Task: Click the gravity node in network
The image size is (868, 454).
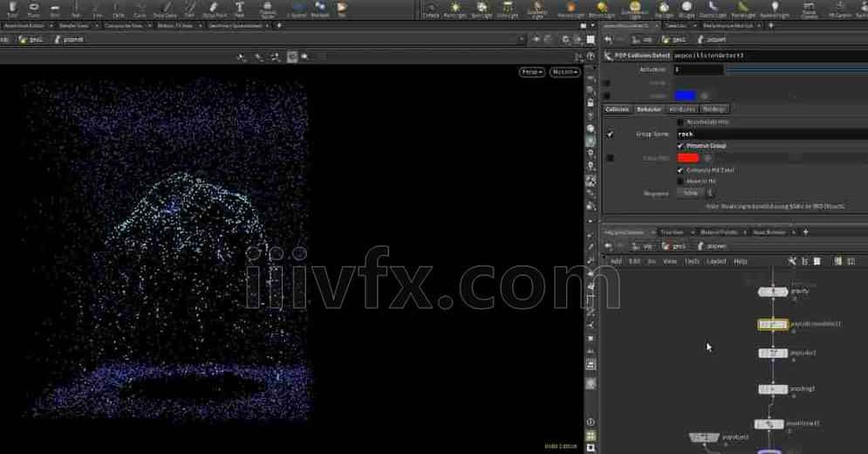Action: point(773,292)
